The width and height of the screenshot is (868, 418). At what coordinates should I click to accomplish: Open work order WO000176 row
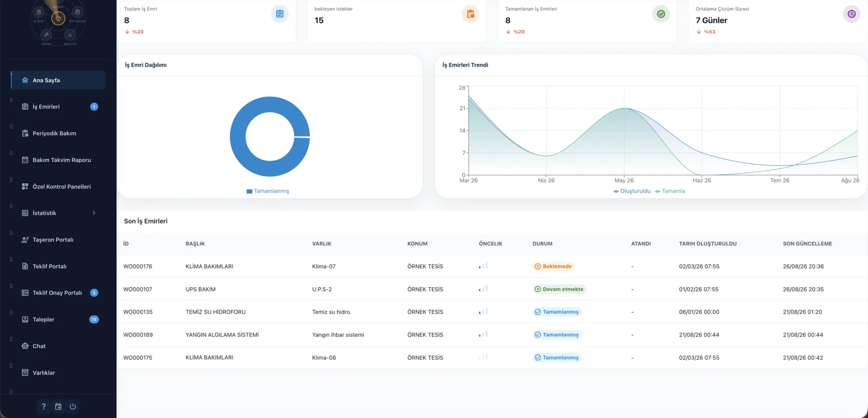(492, 266)
